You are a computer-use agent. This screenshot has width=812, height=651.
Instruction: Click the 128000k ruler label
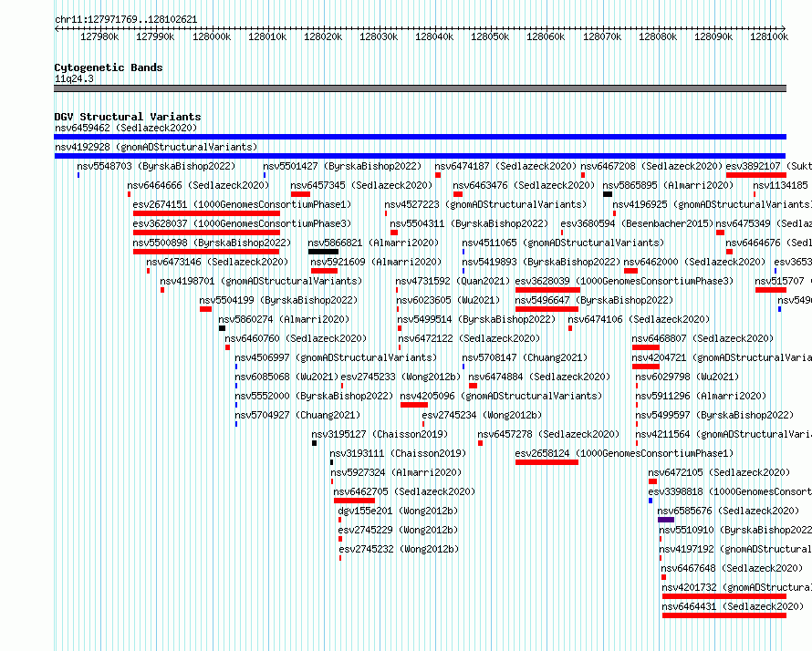tap(212, 36)
